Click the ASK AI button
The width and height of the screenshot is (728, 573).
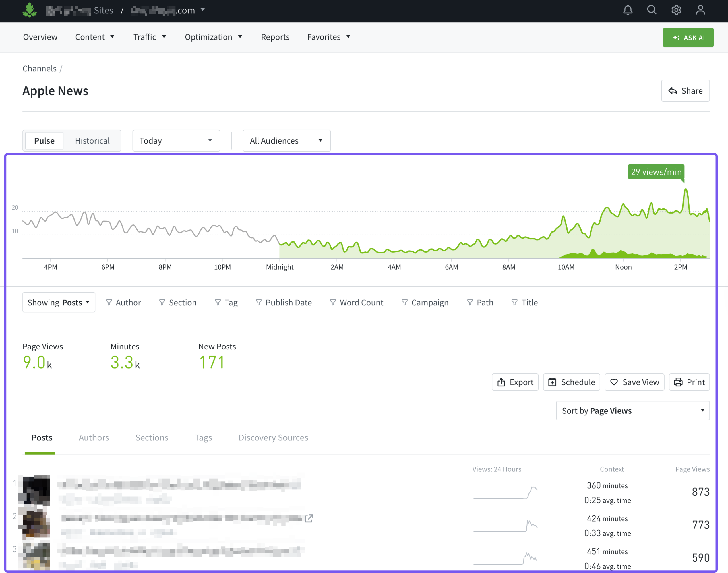tap(688, 38)
